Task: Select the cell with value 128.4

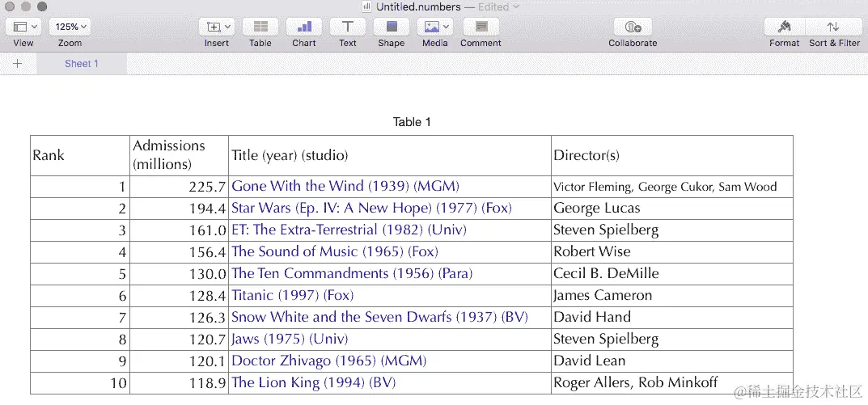Action: [x=180, y=296]
